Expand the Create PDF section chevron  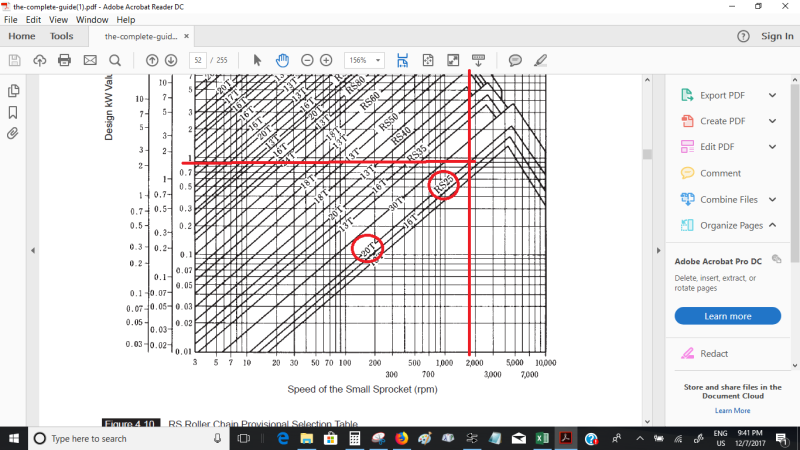pyautogui.click(x=772, y=121)
